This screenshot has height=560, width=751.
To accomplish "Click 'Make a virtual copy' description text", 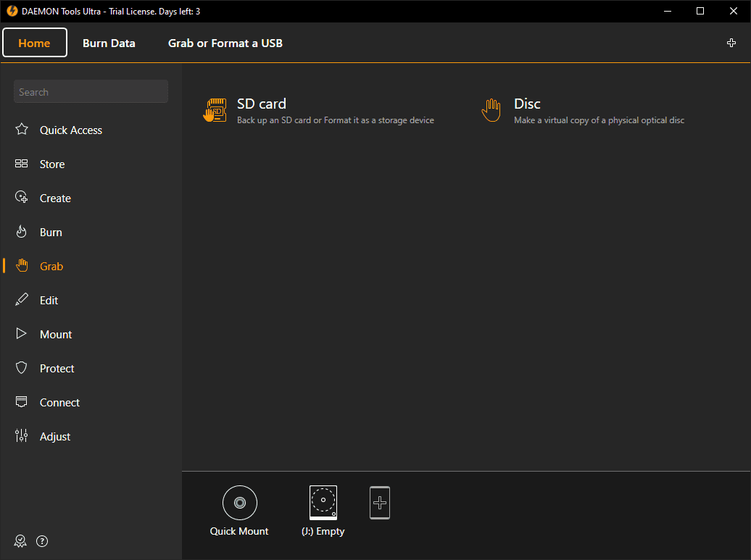I will pyautogui.click(x=599, y=120).
